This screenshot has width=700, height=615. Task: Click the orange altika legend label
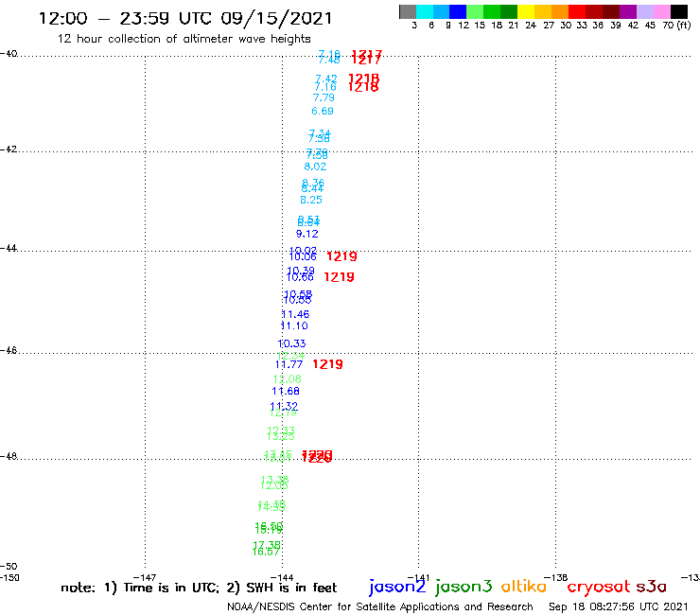pos(524,586)
